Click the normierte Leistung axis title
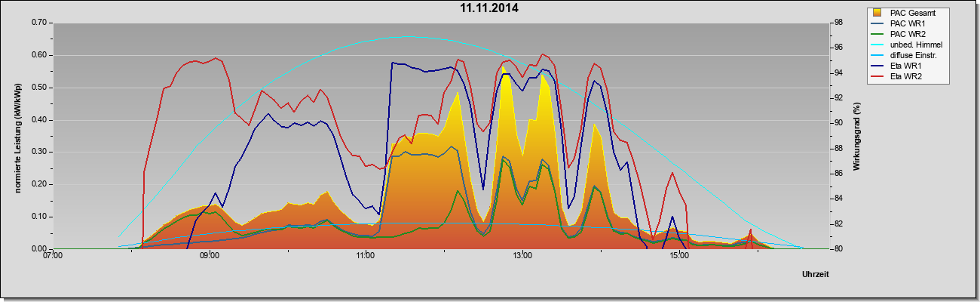980x302 pixels. 19,136
